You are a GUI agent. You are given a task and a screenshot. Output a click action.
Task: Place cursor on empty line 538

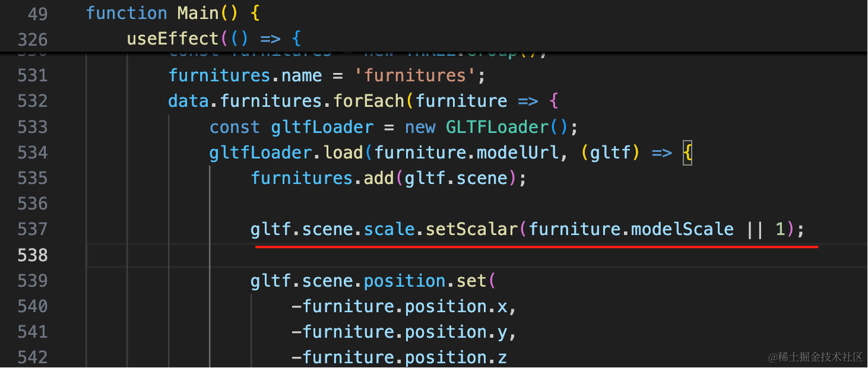(477, 255)
